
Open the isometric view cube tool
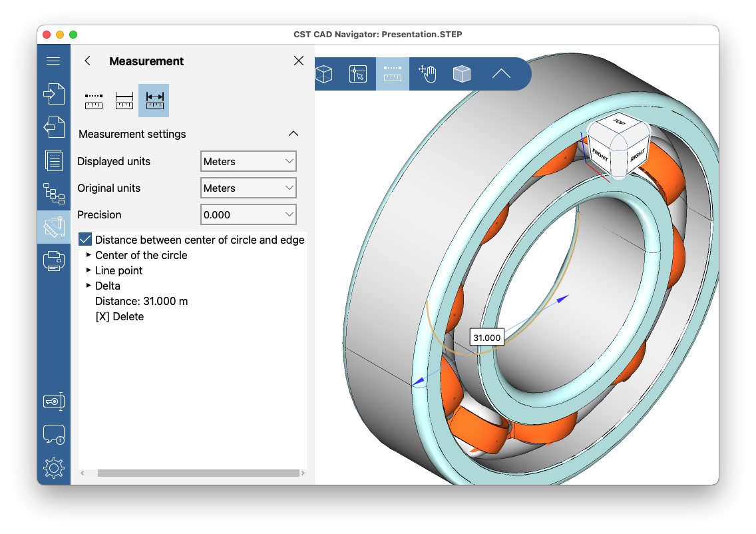click(x=324, y=74)
